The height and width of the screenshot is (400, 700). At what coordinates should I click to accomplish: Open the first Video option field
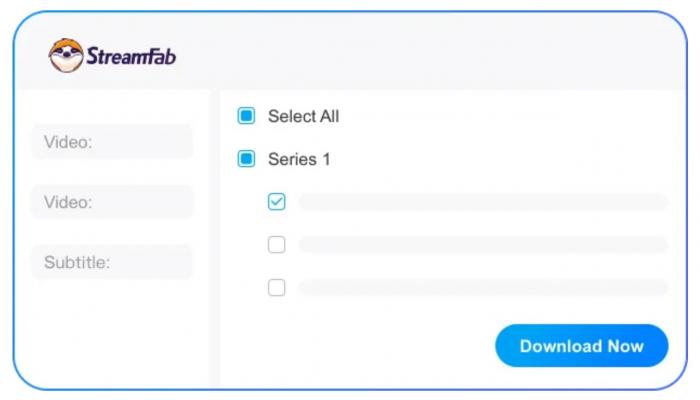click(x=112, y=142)
